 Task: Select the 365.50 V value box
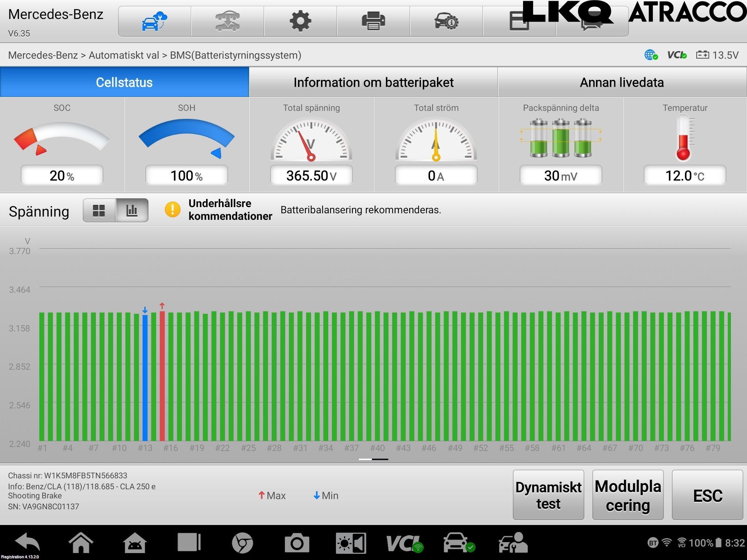coord(311,175)
